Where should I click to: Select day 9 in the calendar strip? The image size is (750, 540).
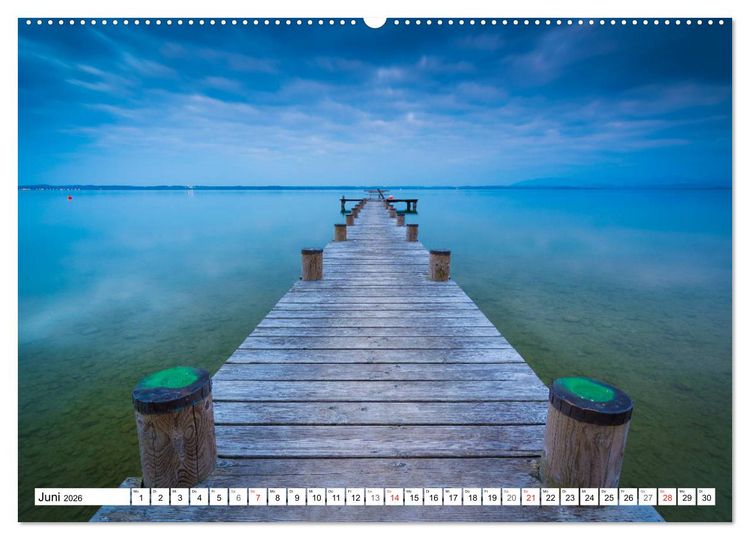pos(297,496)
